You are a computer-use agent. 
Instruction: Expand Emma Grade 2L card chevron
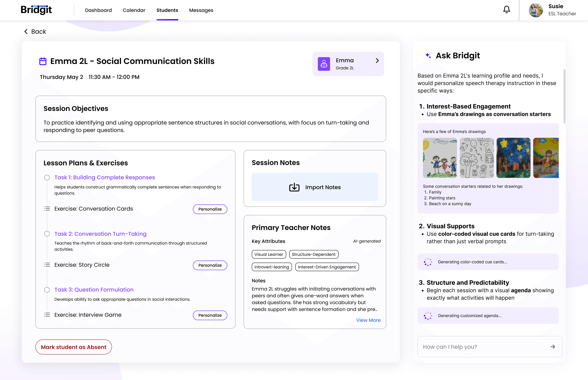click(x=377, y=61)
